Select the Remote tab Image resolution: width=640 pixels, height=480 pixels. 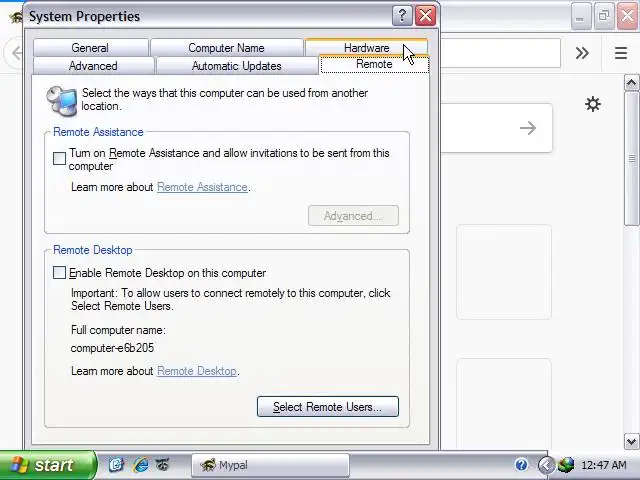(374, 64)
